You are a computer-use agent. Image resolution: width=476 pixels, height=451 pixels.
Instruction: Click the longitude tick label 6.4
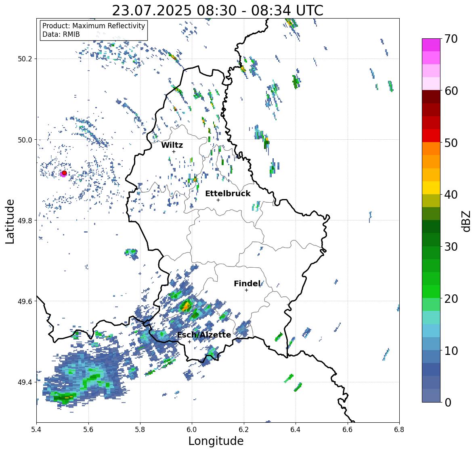(x=296, y=429)
